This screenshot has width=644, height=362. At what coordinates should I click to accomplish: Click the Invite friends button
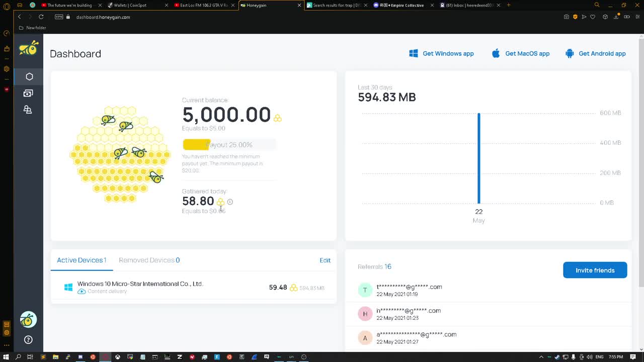point(595,270)
